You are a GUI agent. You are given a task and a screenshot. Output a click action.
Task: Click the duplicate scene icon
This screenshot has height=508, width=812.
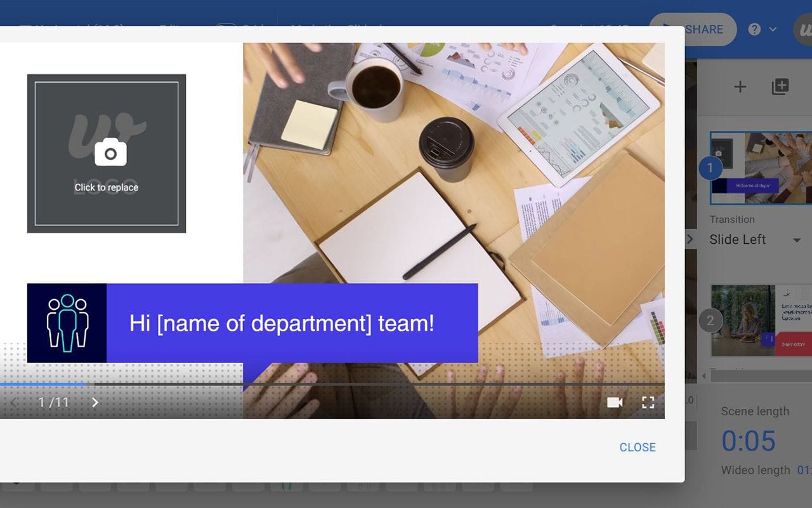pos(780,87)
